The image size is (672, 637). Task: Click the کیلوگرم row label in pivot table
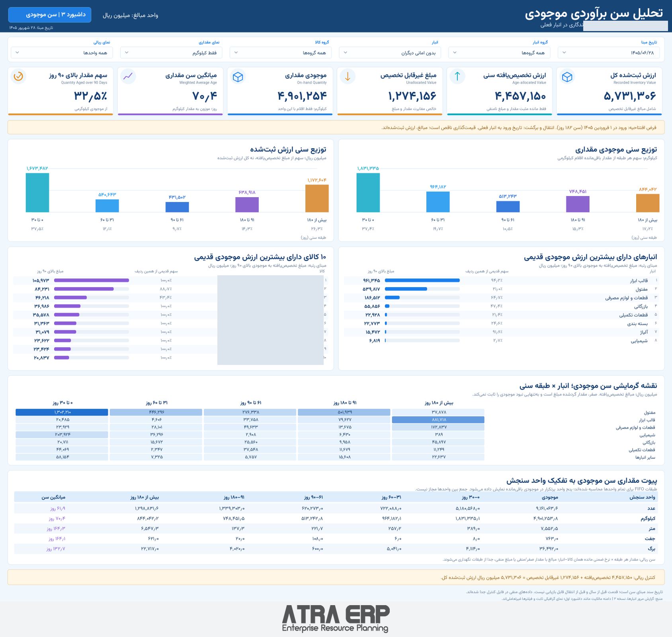point(648,519)
